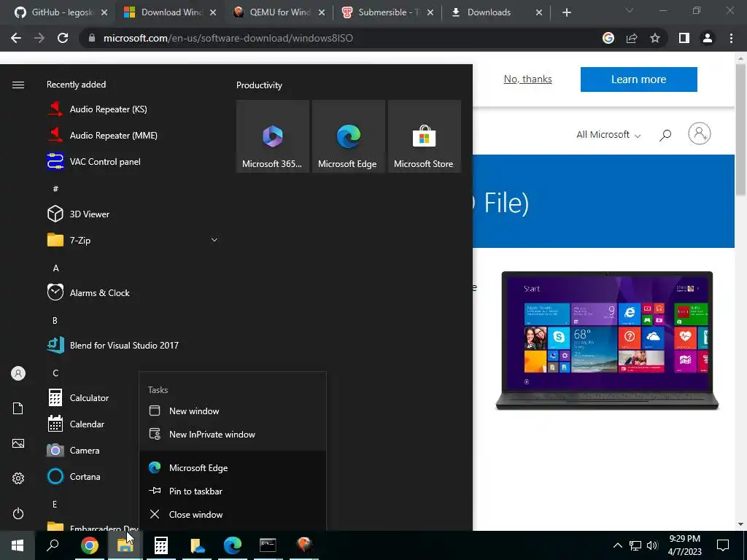747x560 pixels.
Task: Open VAC Control panel
Action: point(105,161)
